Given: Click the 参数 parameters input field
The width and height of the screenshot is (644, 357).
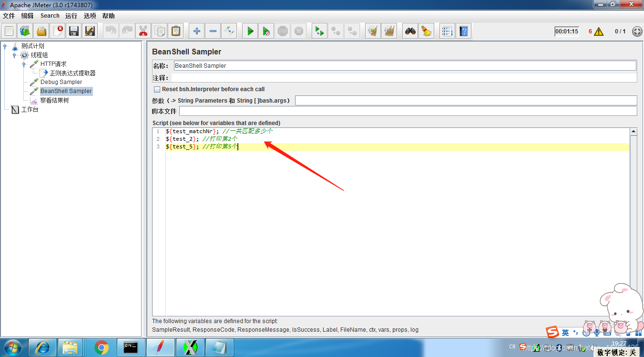Looking at the screenshot, I should (466, 101).
